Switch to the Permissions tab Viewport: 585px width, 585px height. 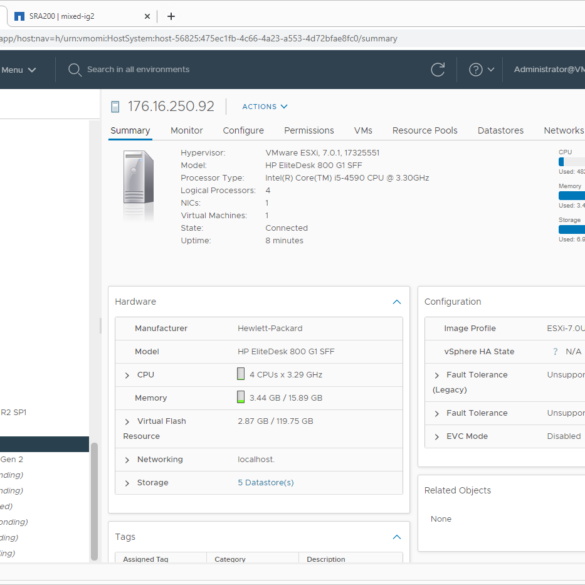[309, 131]
